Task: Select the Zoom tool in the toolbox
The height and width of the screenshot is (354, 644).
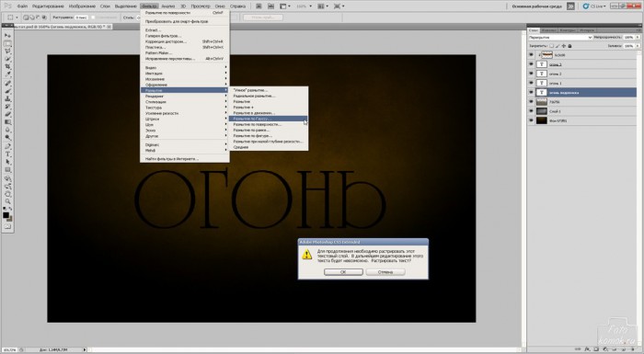Action: [7, 201]
